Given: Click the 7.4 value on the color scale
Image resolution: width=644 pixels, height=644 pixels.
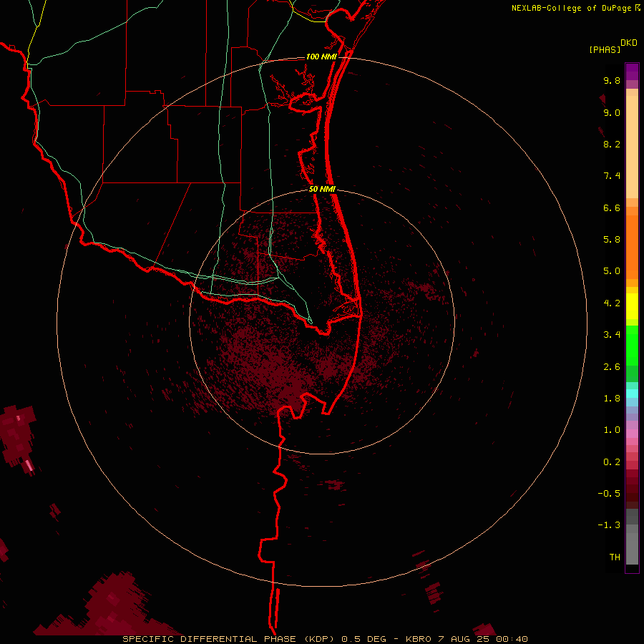Looking at the screenshot, I should (612, 176).
